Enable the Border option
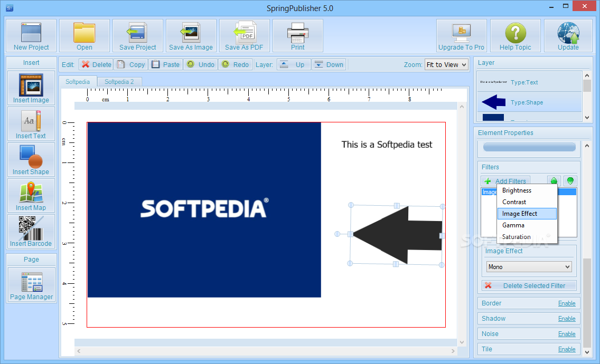This screenshot has width=600, height=364. coord(567,303)
